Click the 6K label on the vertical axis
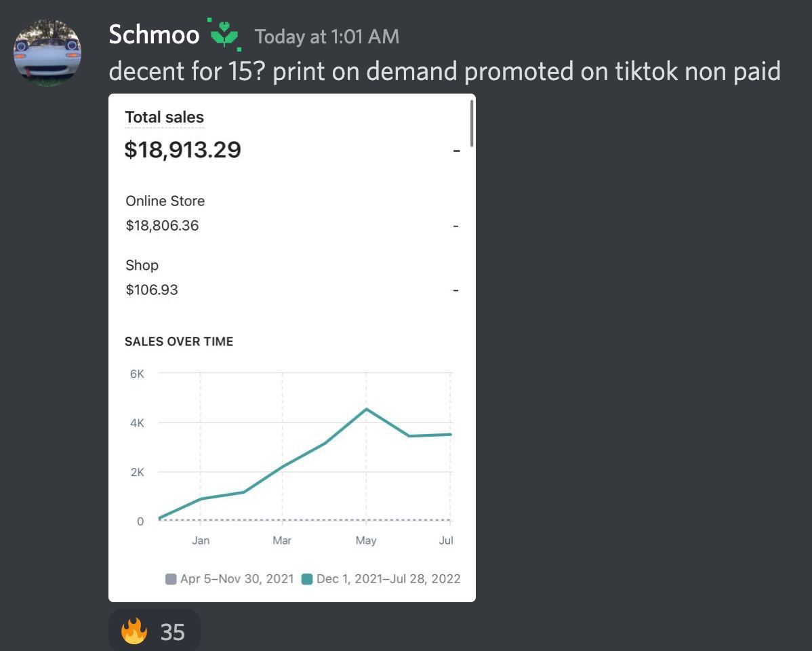Viewport: 812px width, 651px height. (x=137, y=374)
